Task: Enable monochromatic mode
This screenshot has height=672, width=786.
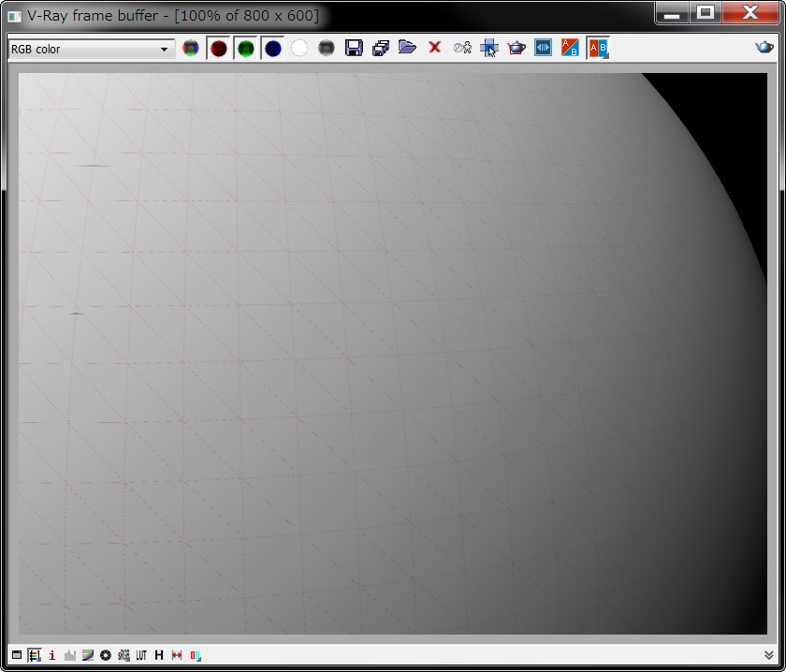Action: (327, 49)
